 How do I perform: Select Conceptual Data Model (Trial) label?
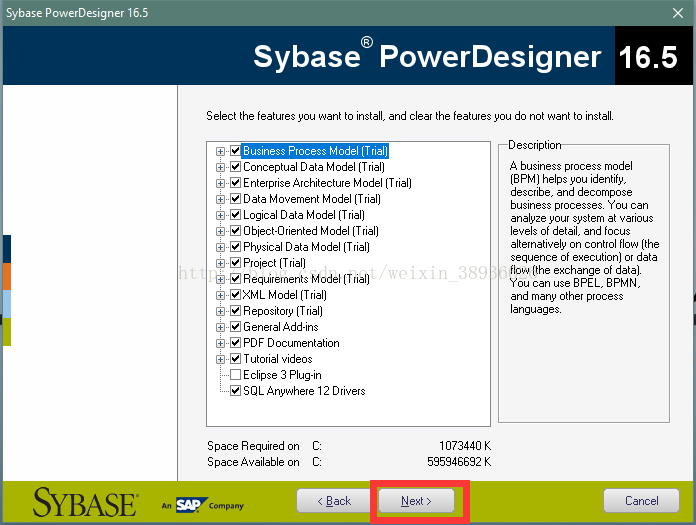pos(314,167)
